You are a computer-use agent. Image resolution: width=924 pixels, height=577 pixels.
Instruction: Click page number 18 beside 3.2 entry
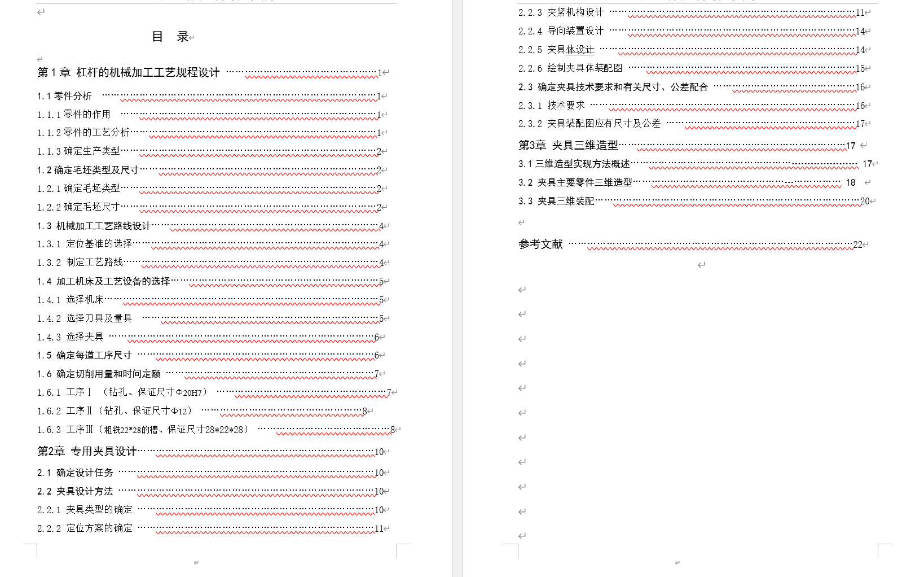(851, 182)
